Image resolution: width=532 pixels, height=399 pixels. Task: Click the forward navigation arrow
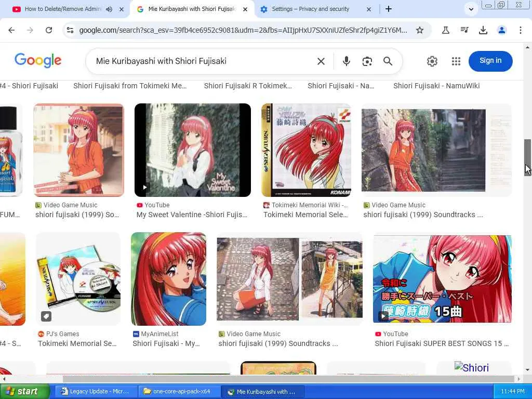(x=30, y=30)
